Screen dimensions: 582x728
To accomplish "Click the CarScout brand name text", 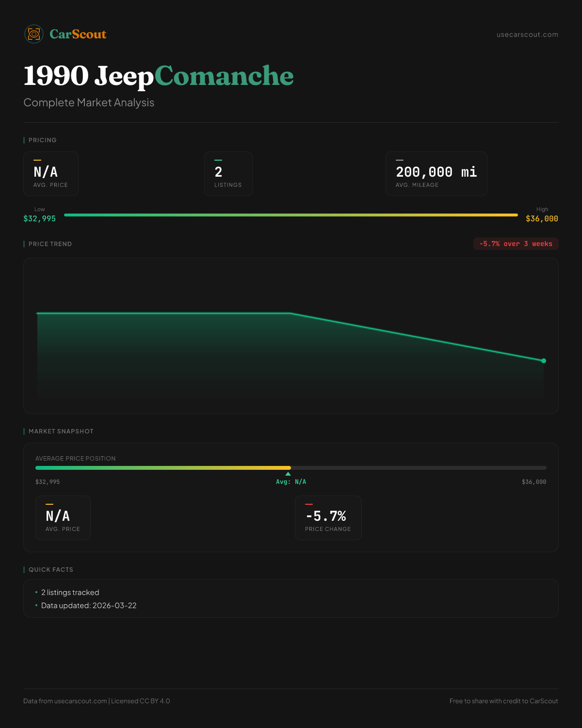I will 78,34.
